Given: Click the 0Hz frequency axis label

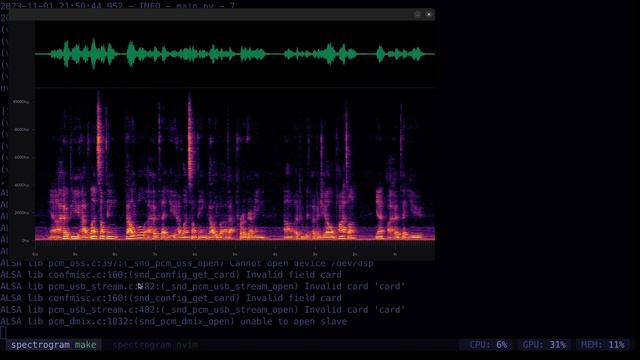Looking at the screenshot, I should pyautogui.click(x=25, y=240).
